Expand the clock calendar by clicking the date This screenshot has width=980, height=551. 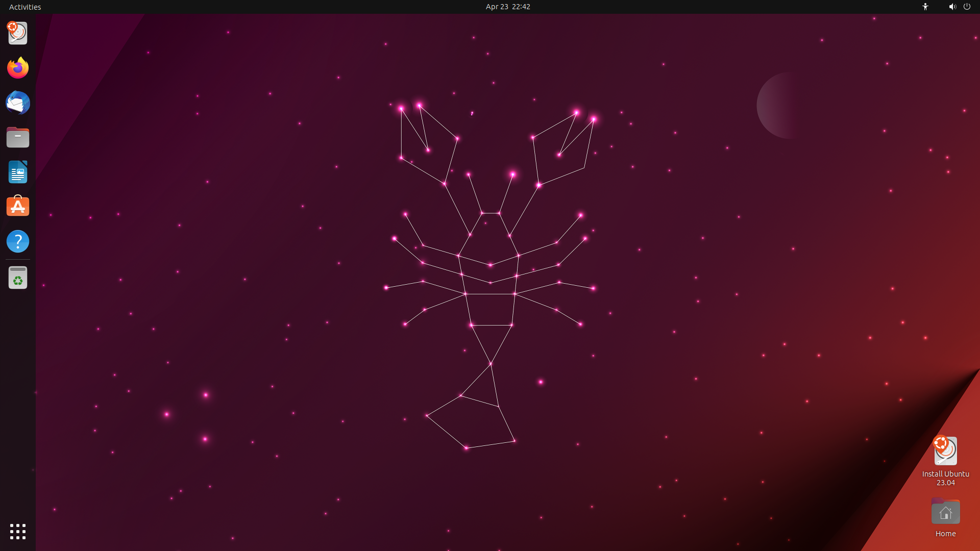coord(507,7)
